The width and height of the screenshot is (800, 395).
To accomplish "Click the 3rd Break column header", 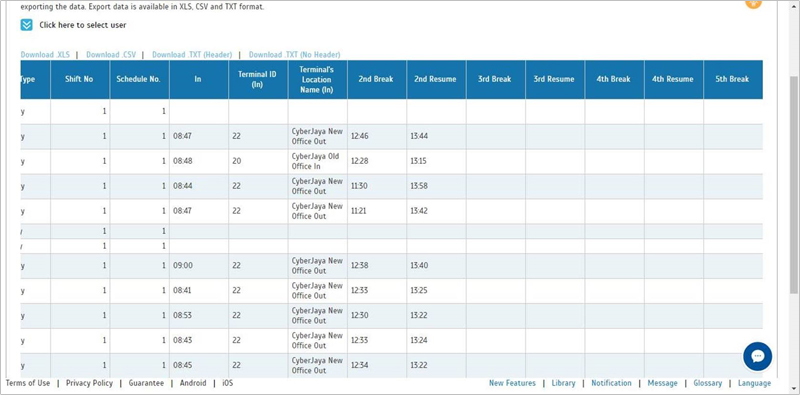I will [x=495, y=79].
